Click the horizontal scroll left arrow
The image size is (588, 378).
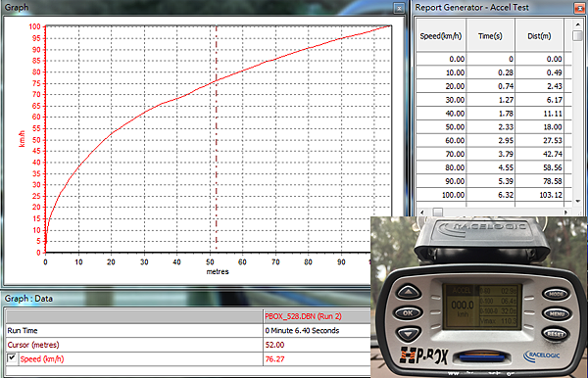point(422,213)
